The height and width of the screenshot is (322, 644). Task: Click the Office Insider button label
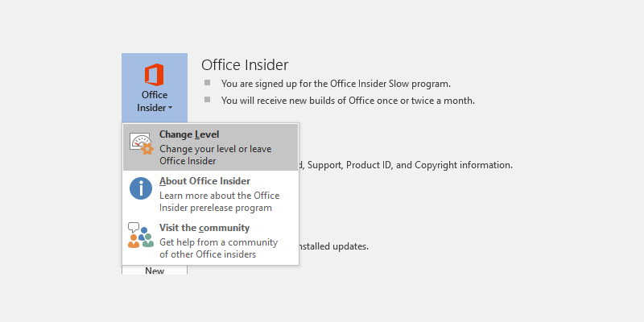pyautogui.click(x=154, y=101)
